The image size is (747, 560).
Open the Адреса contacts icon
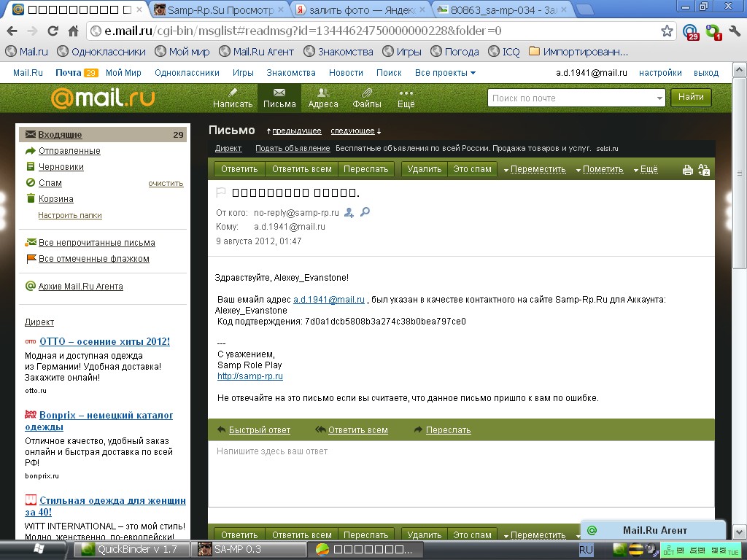point(323,98)
